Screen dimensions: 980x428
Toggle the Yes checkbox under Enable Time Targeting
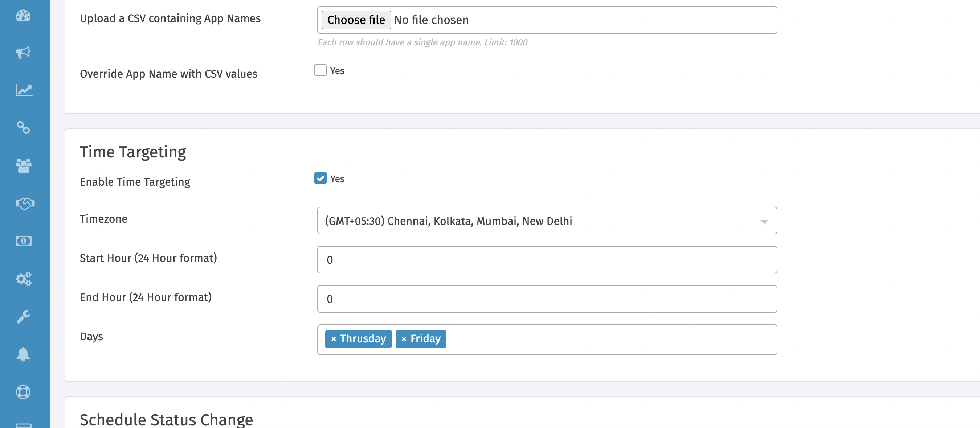pos(320,179)
